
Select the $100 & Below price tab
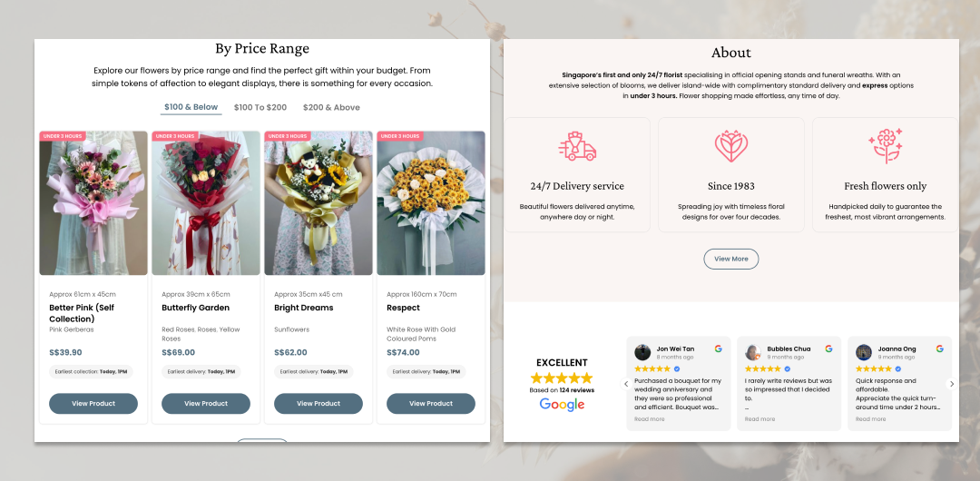(x=191, y=108)
